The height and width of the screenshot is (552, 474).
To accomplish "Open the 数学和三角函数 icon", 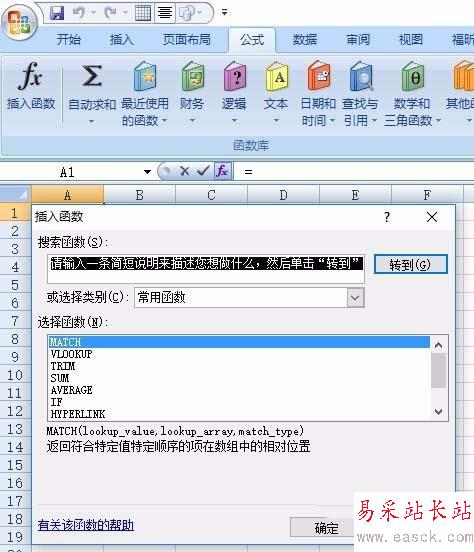I will tap(413, 76).
